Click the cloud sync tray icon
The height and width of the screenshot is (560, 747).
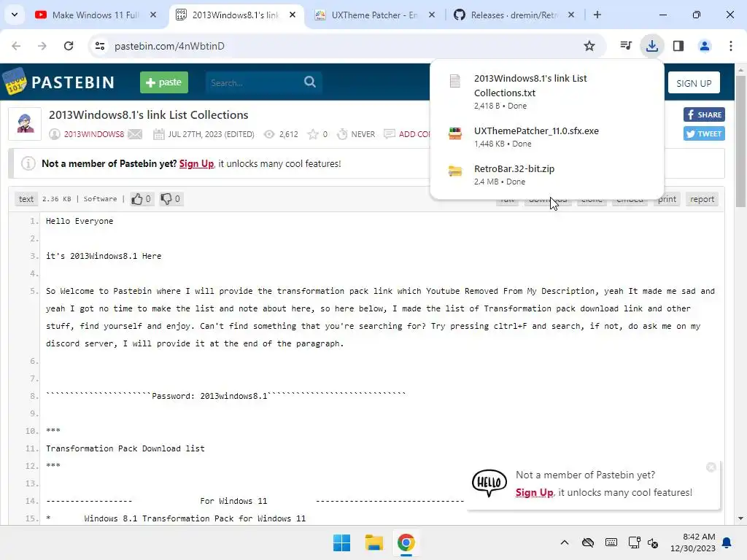tap(588, 542)
